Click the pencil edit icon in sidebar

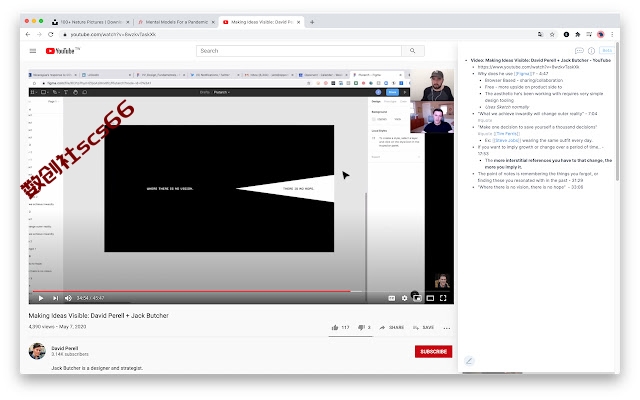pos(469,360)
